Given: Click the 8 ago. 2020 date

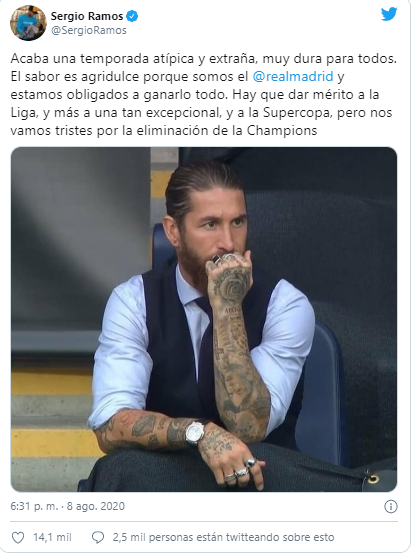Looking at the screenshot, I should click(96, 506).
